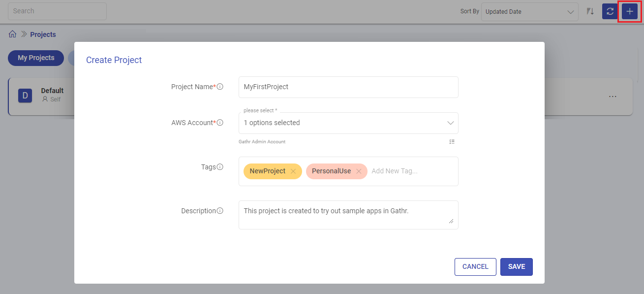Click the refresh projects icon
This screenshot has width=644, height=294.
[610, 11]
